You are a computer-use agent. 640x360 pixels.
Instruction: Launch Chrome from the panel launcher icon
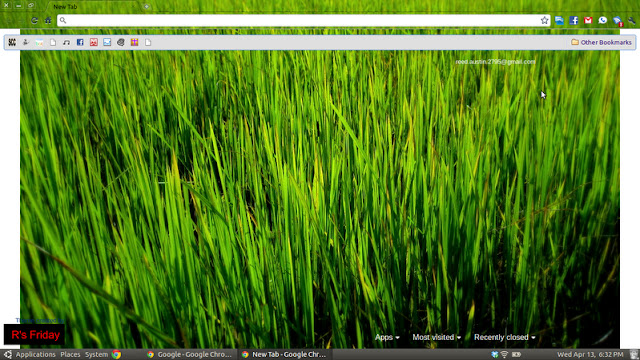point(116,354)
